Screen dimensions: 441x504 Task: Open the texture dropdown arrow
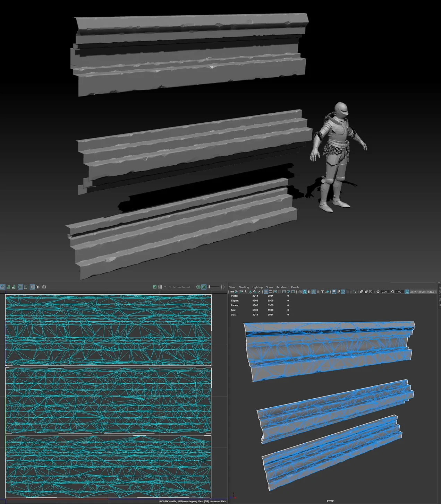tap(165, 287)
